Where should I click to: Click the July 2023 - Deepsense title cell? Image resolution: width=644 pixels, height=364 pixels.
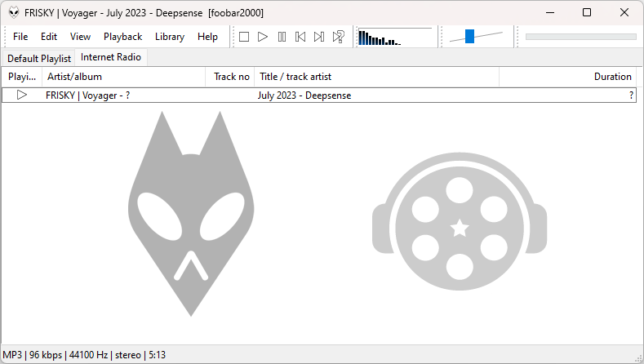304,95
